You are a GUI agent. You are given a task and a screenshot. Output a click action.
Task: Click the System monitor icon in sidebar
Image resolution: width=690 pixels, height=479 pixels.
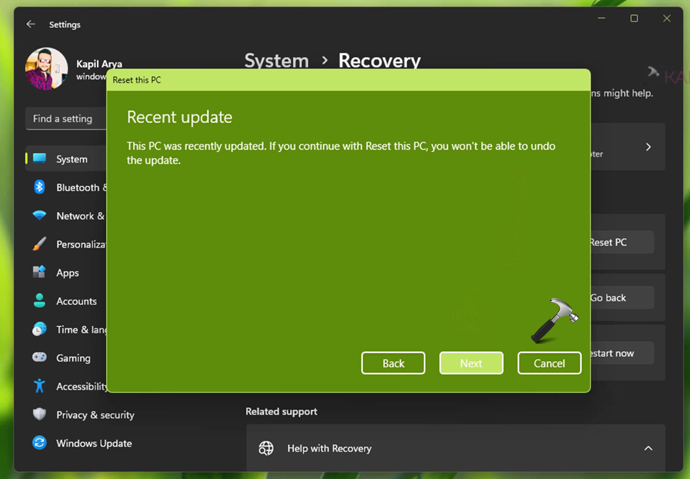[40, 159]
